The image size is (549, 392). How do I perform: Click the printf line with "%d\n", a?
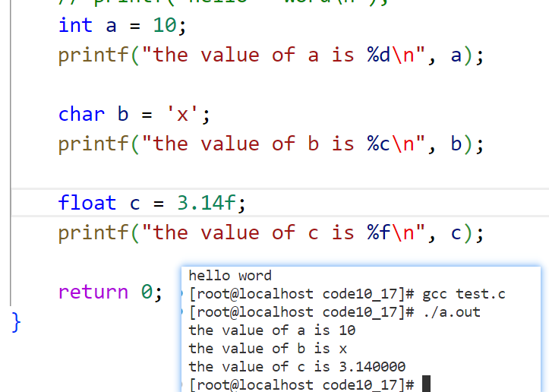pyautogui.click(x=271, y=55)
